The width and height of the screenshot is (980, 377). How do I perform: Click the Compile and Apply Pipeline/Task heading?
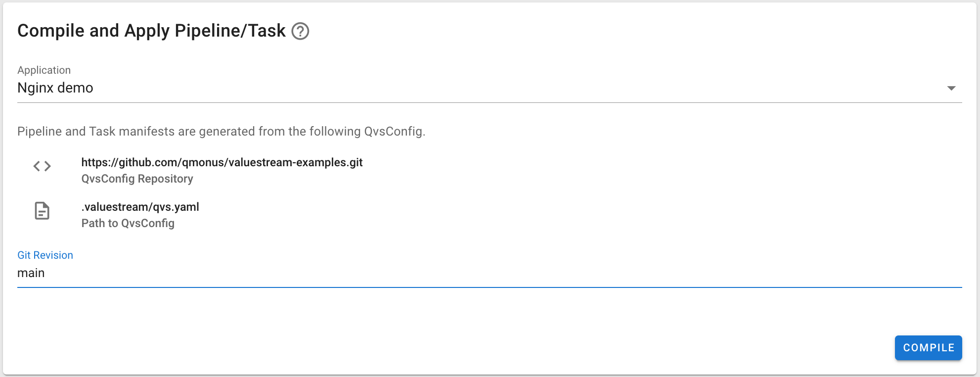pos(151,31)
